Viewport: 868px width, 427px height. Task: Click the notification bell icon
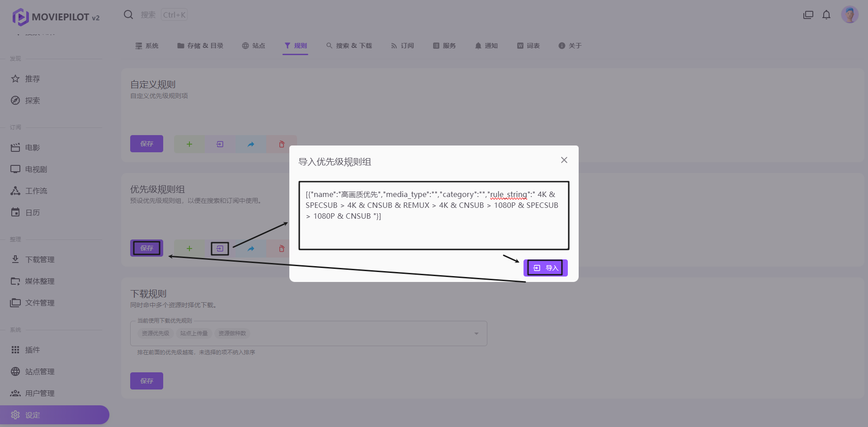tap(826, 15)
